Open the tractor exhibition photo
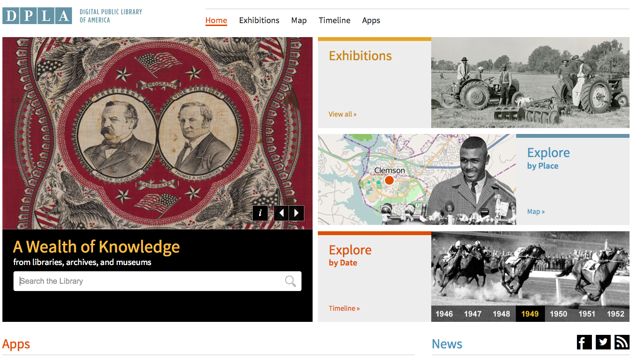This screenshot has width=644, height=358. (x=530, y=82)
